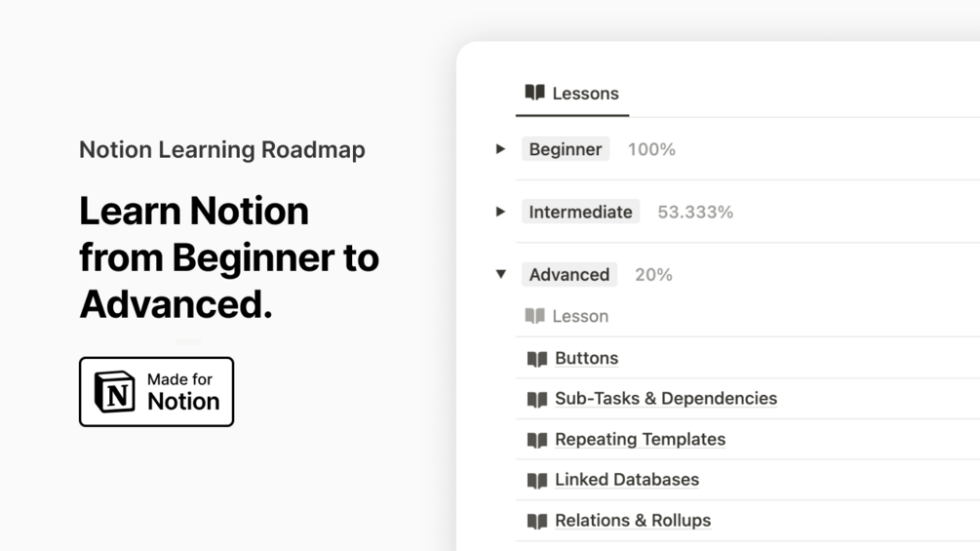
Task: Open the Sub-Tasks & Dependencies lesson
Action: [x=665, y=398]
